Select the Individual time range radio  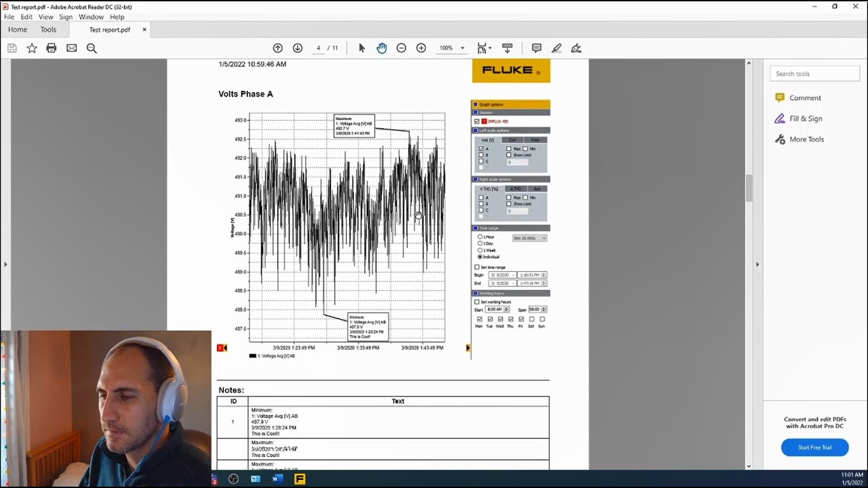pyautogui.click(x=480, y=257)
